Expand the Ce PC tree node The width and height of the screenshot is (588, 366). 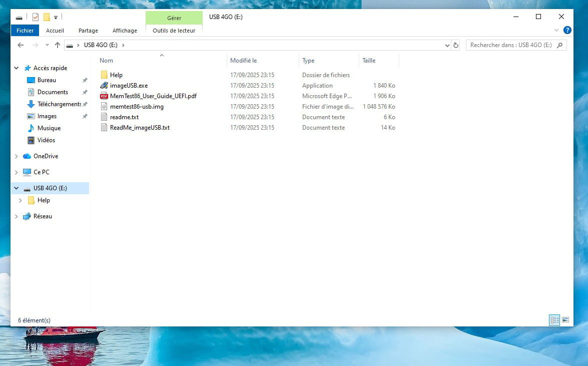[17, 172]
